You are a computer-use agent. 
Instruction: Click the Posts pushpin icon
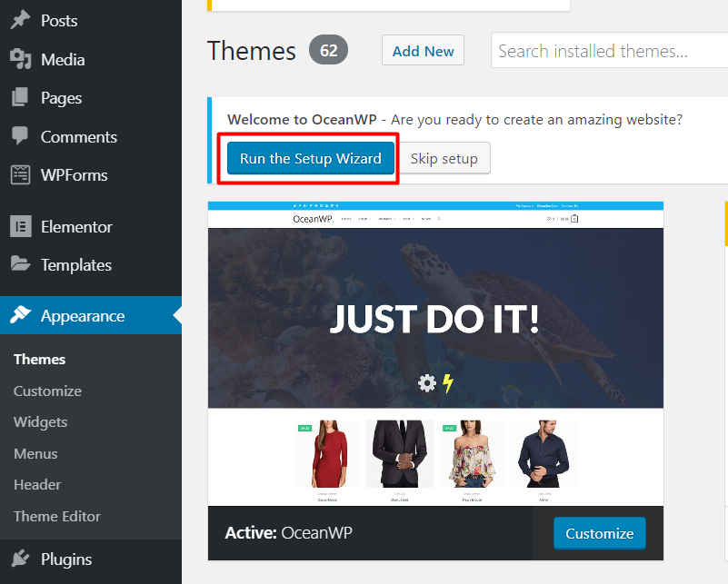point(20,20)
